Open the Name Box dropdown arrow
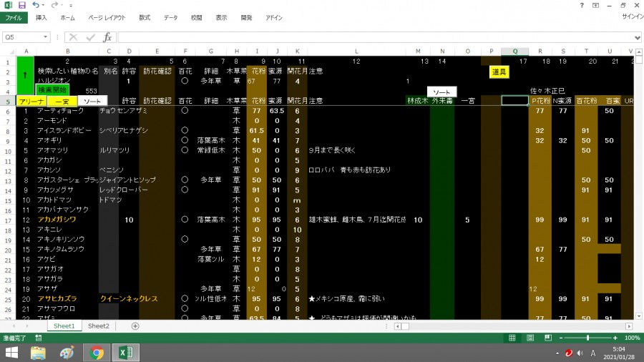The image size is (644, 362). (x=47, y=37)
